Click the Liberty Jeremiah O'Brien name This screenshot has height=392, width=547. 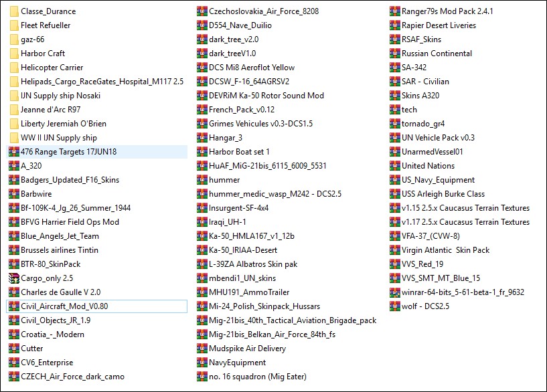pyautogui.click(x=64, y=124)
